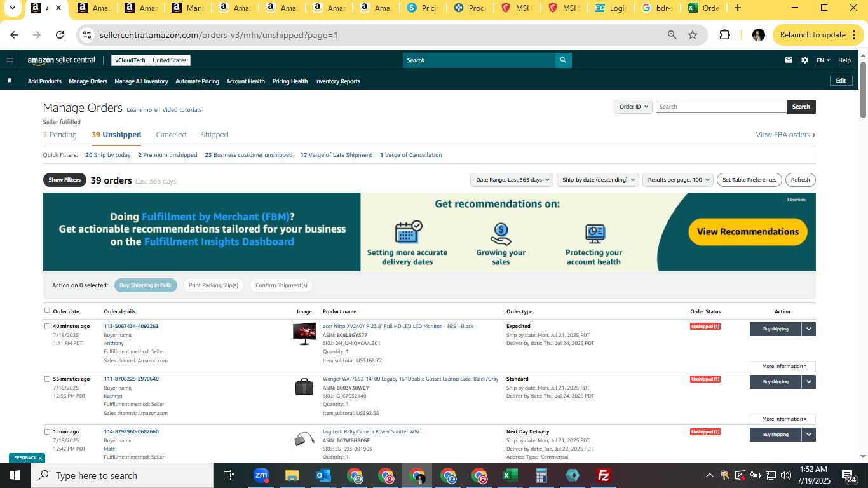
Task: Filter by 17 Verge of Late Shipment
Action: pyautogui.click(x=336, y=155)
